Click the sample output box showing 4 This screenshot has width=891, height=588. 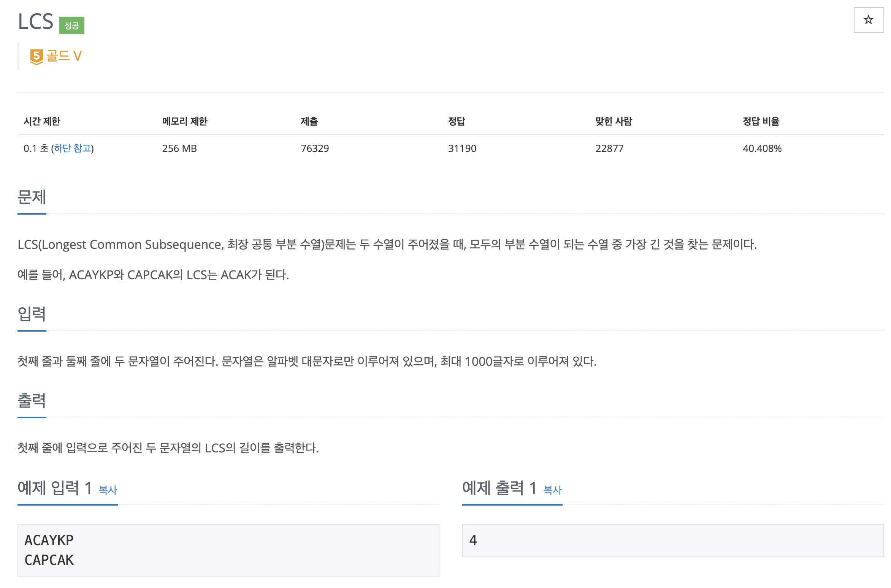click(x=672, y=540)
